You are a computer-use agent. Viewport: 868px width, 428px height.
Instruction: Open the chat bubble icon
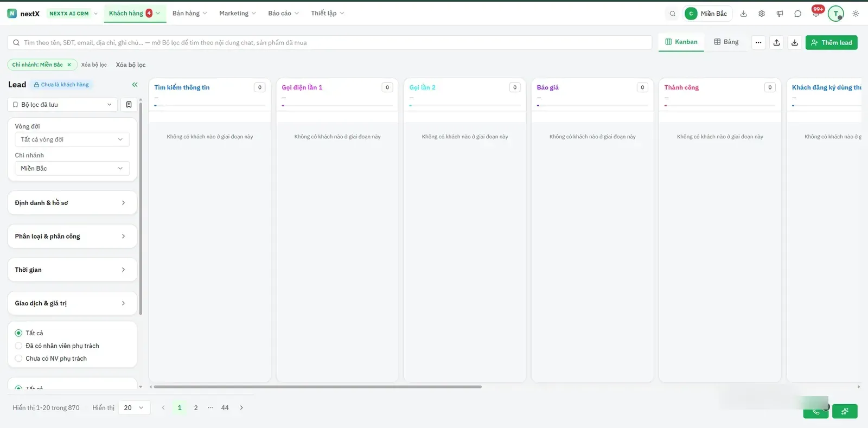pos(797,14)
